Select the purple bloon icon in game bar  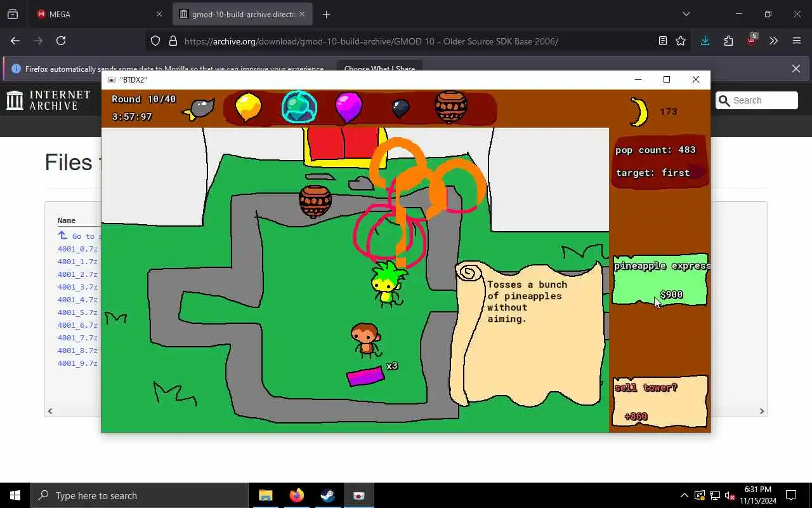tap(348, 107)
